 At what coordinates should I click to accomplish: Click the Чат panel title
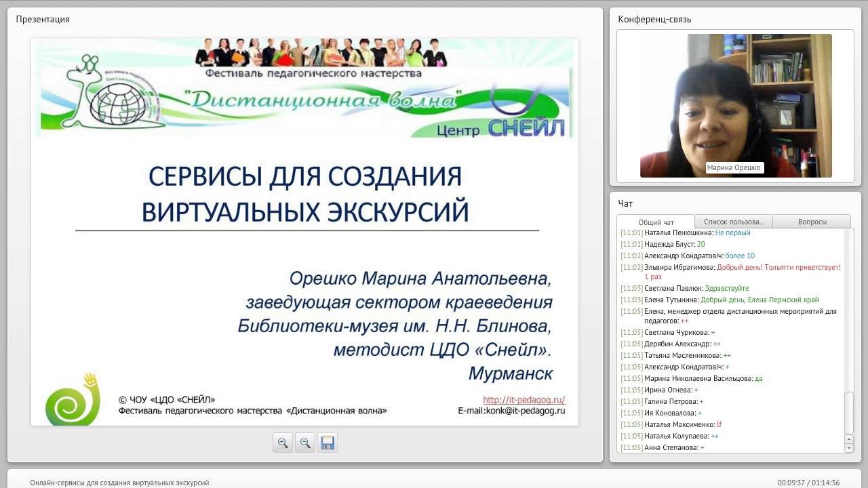coord(625,203)
